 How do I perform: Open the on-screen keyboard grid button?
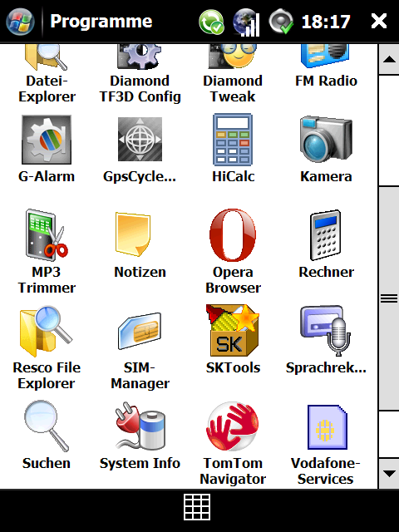point(197,507)
